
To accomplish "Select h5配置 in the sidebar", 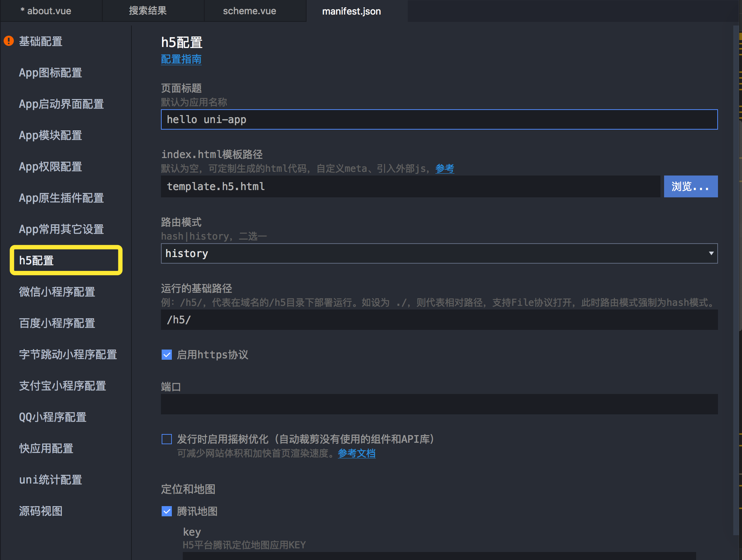I will (x=66, y=260).
